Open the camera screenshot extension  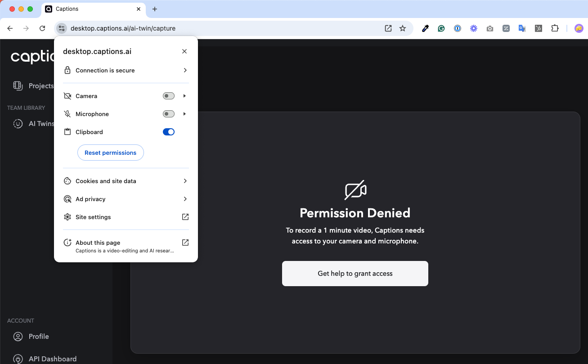(x=490, y=28)
